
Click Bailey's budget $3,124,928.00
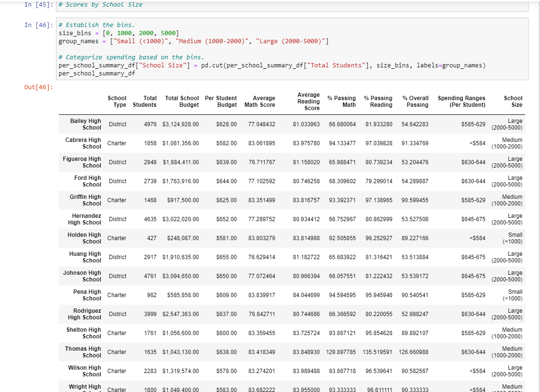[180, 124]
